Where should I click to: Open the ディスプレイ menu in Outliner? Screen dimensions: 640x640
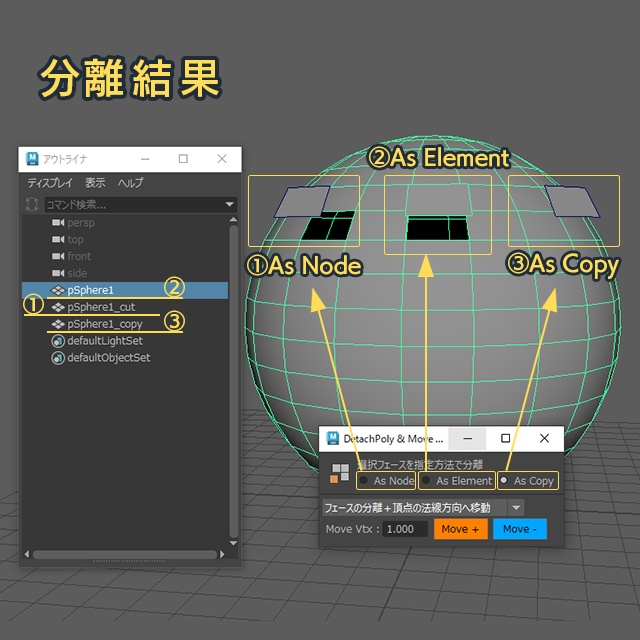[x=50, y=183]
